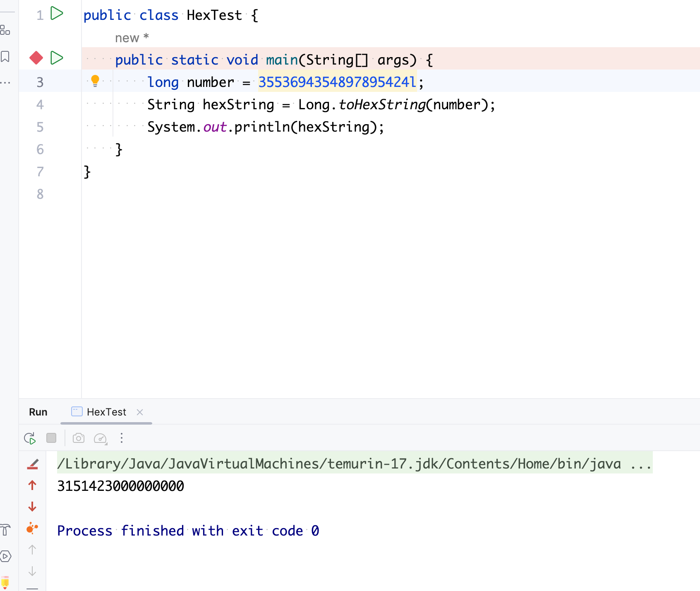Screen dimensions: 700x591
Task: Expand the folded java command line ellipsis
Action: coord(641,464)
